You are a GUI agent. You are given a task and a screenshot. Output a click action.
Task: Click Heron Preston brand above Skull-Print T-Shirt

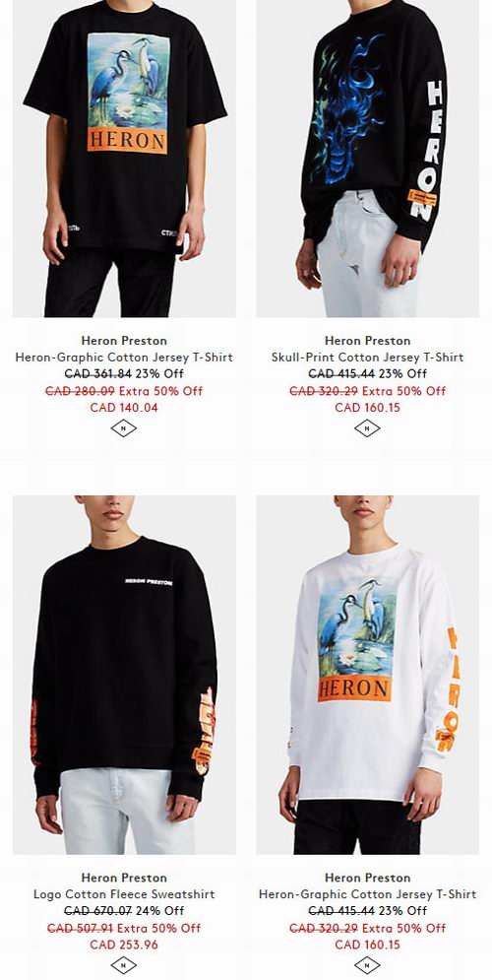coord(367,341)
